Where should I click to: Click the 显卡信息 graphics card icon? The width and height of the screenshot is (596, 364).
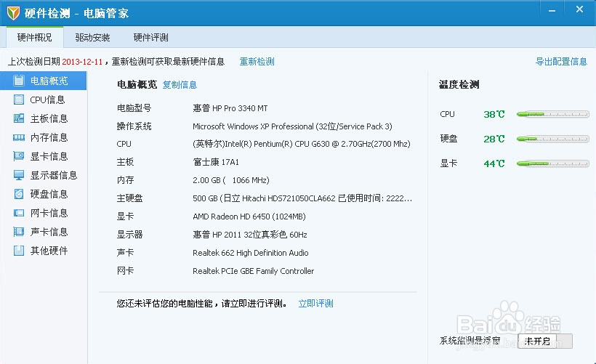click(x=19, y=156)
